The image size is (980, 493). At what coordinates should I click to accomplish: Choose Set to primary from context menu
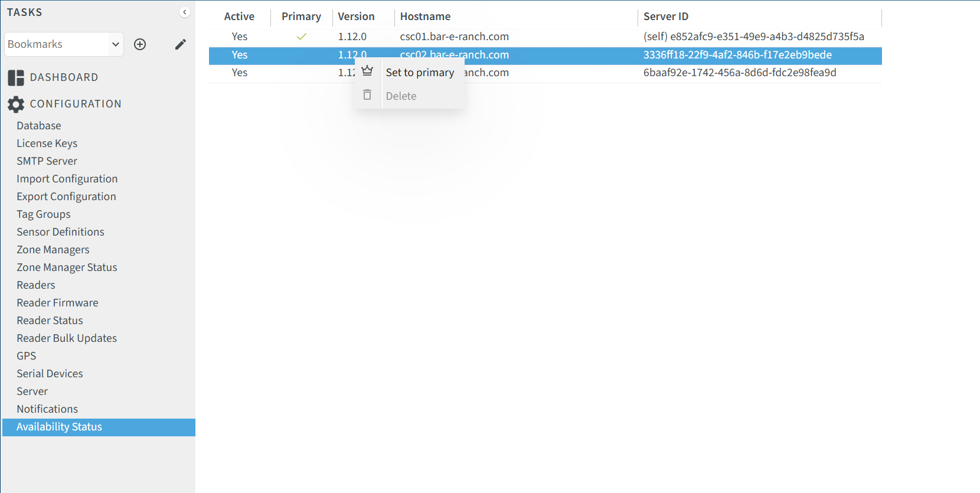420,73
